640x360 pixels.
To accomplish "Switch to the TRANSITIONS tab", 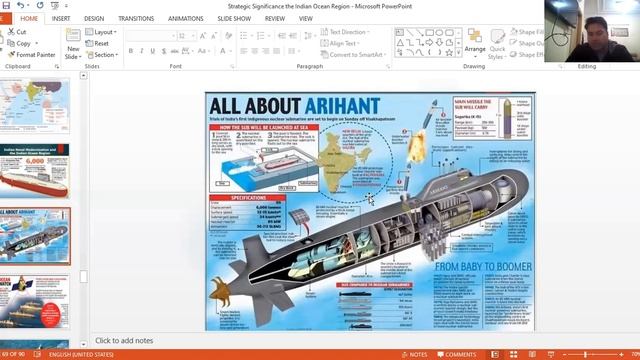I will 136,18.
